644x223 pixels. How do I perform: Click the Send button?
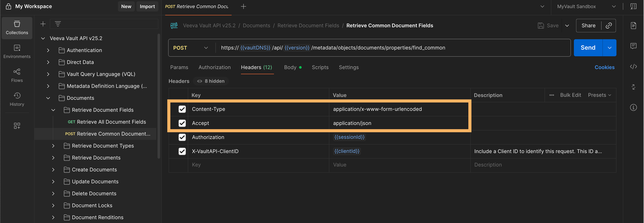tap(588, 48)
